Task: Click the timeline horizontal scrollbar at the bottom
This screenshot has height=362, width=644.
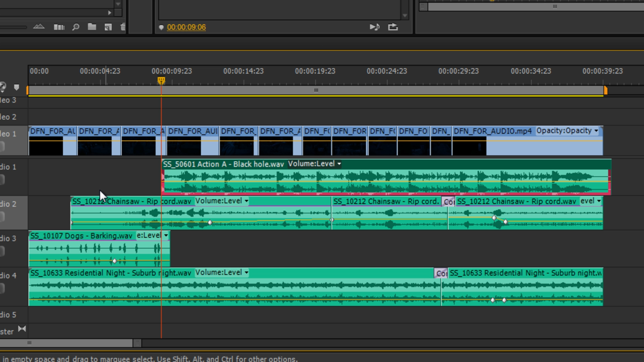Action: tap(67, 343)
